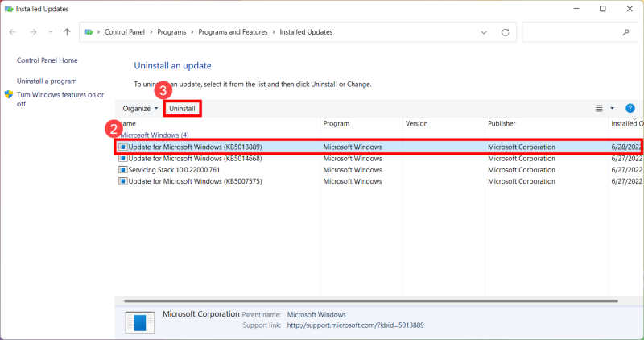Click the Servicing Stack row icon
Image resolution: width=644 pixels, height=340 pixels.
pyautogui.click(x=123, y=170)
